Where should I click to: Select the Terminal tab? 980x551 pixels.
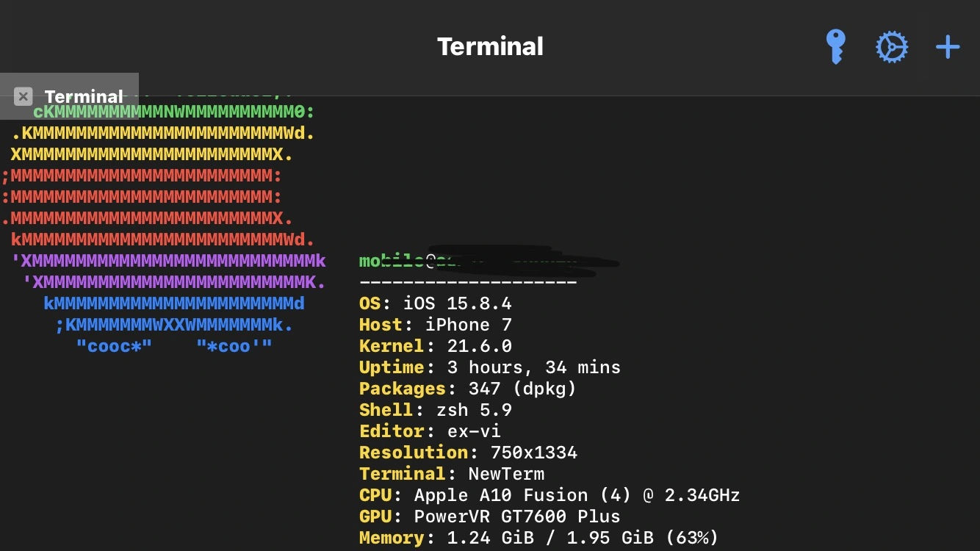coord(69,96)
